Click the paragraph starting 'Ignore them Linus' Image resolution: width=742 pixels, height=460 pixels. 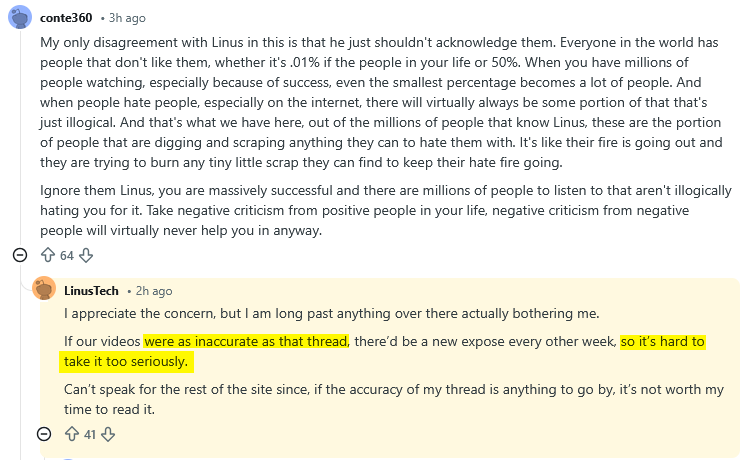386,211
